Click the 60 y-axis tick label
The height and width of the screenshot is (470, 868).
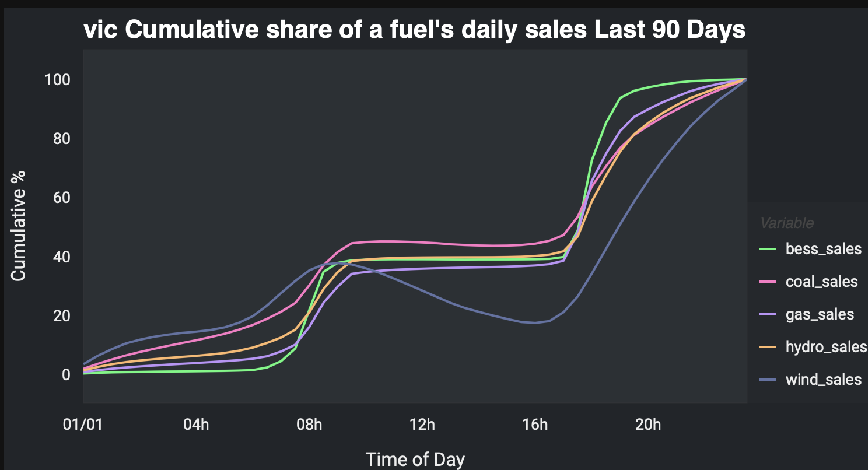pyautogui.click(x=61, y=197)
